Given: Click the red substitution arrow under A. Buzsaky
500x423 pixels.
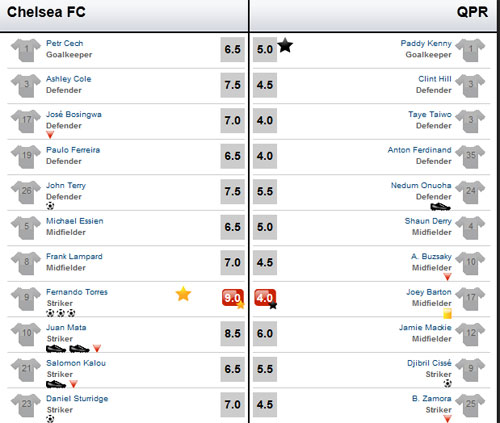Looking at the screenshot, I should point(447,277).
